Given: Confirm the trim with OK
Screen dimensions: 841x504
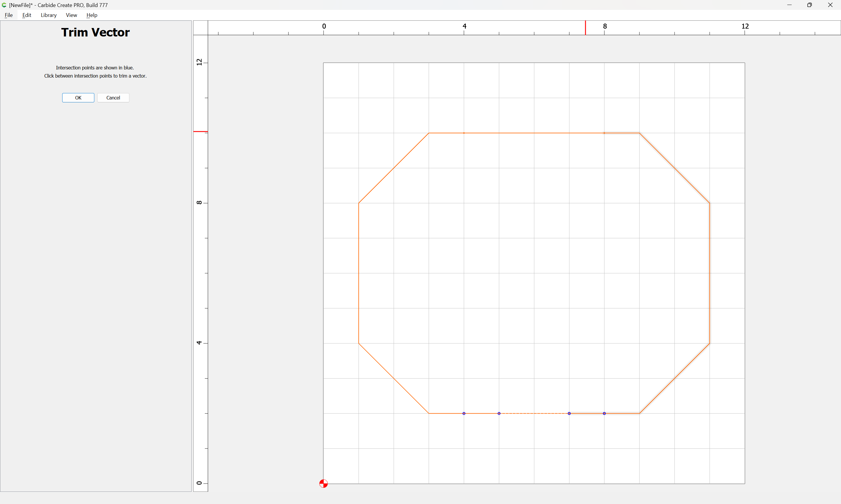Looking at the screenshot, I should tap(78, 98).
